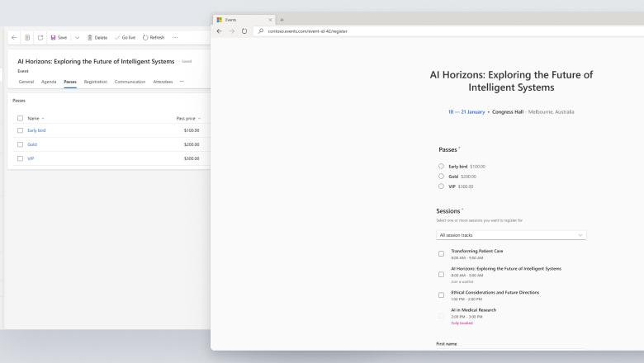Save the event record
Image resolution: width=644 pixels, height=363 pixels.
(x=59, y=37)
